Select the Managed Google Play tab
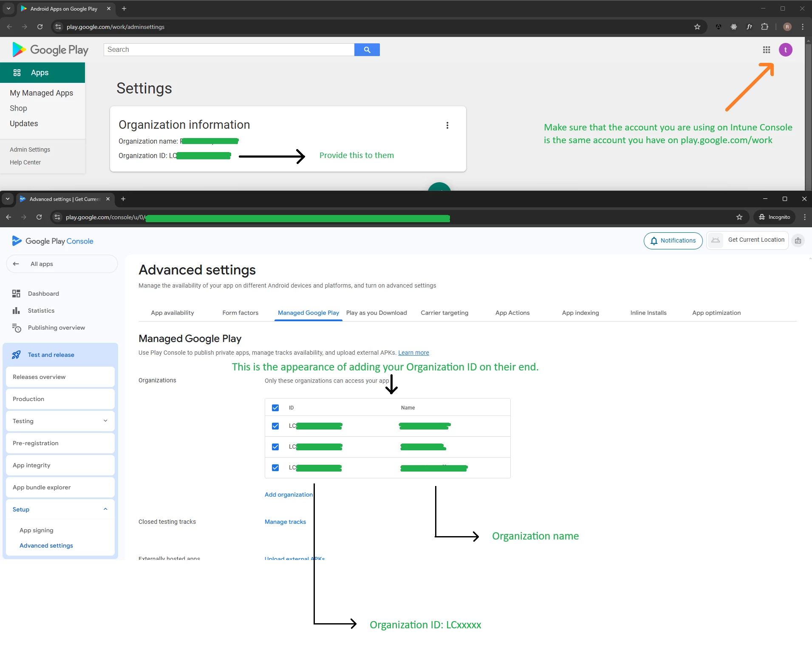Viewport: 812px width, 664px height. tap(308, 313)
